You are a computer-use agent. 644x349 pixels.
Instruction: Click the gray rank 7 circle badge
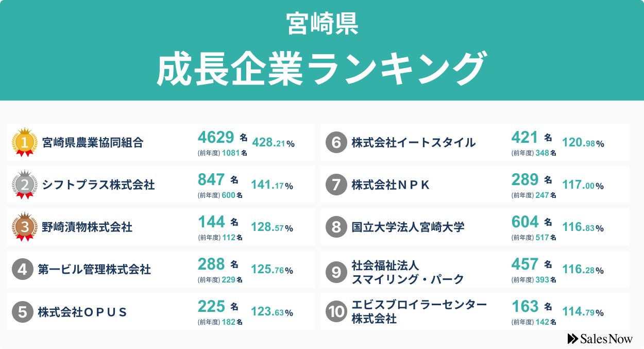(x=336, y=185)
